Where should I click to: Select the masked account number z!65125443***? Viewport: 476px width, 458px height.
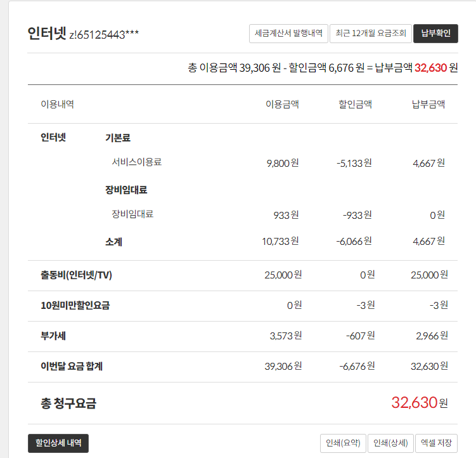click(x=105, y=35)
